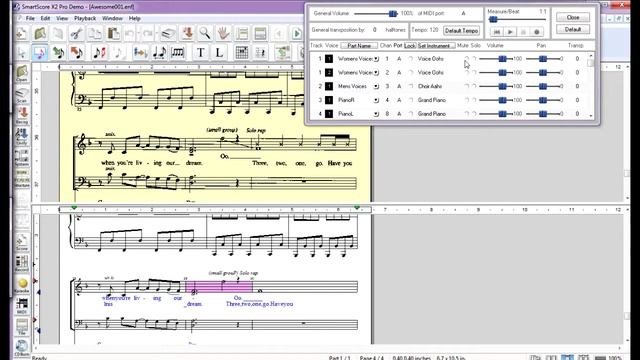
Task: Solo the Mens Voices track
Action: click(474, 86)
